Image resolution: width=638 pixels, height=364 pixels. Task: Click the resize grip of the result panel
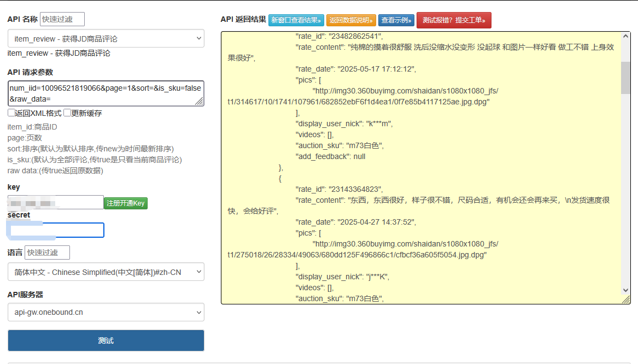627,300
